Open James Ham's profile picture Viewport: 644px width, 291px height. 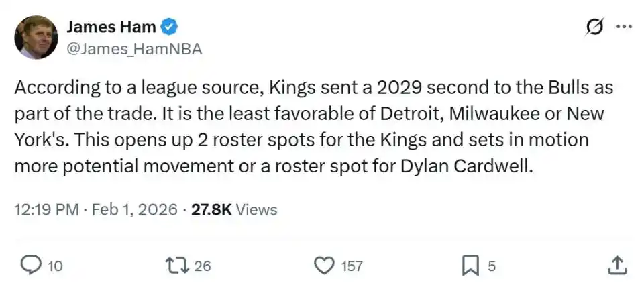[x=36, y=38]
